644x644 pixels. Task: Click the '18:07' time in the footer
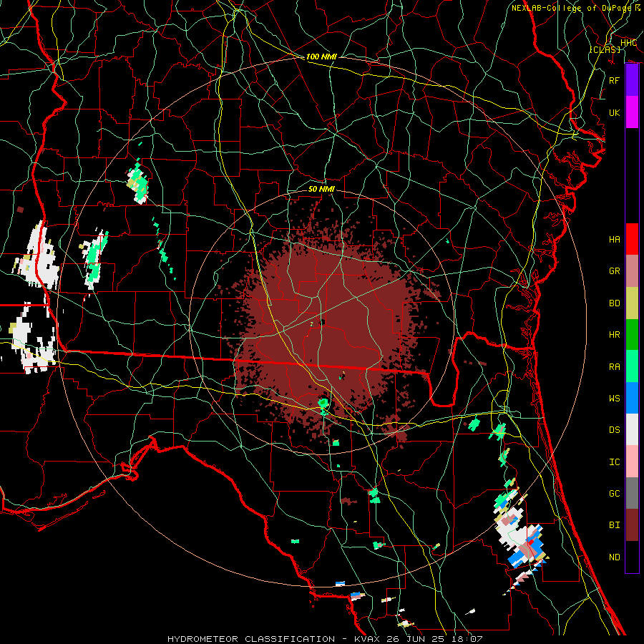pos(466,639)
